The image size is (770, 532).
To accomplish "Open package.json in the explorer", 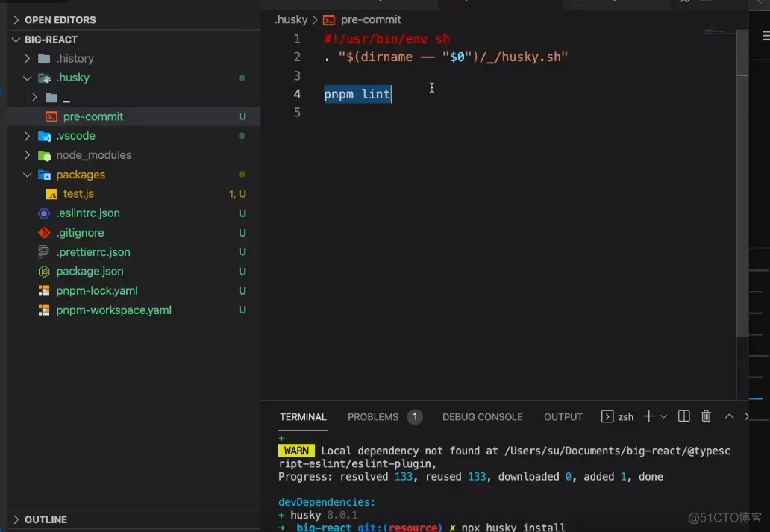I will click(x=134, y=271).
